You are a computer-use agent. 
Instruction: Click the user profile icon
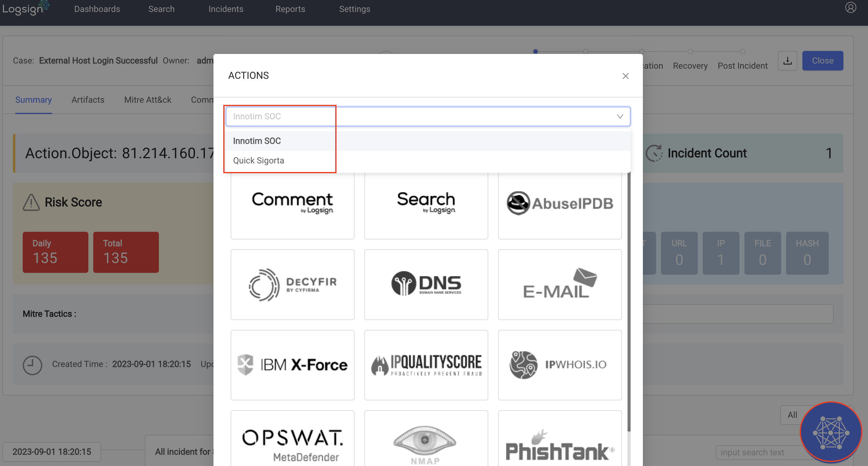(850, 8)
